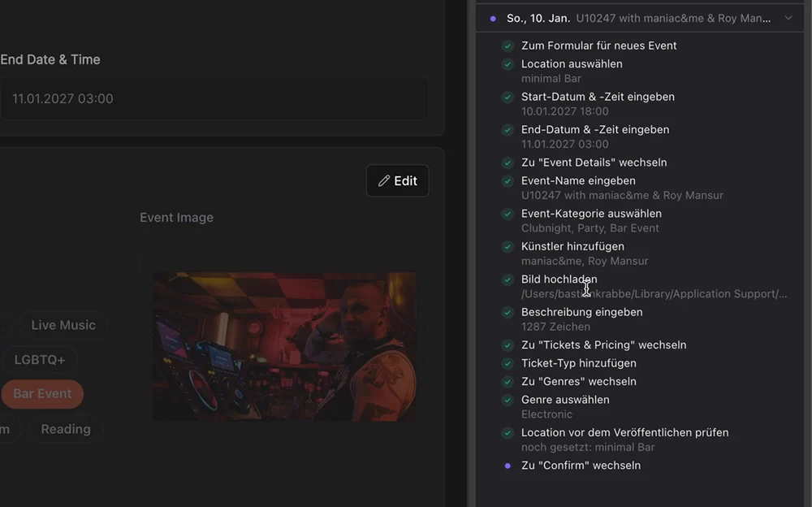Click the "Ticket-Typ hinzufügen" step label
The width and height of the screenshot is (812, 507).
tap(579, 363)
